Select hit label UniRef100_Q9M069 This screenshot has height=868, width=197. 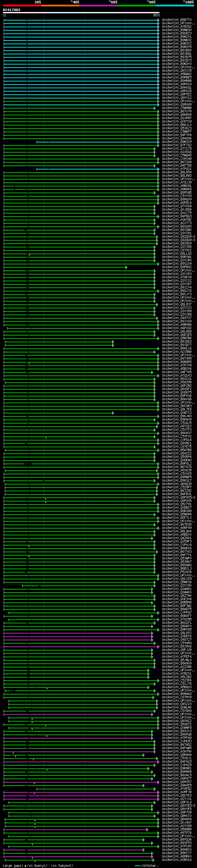point(177,104)
